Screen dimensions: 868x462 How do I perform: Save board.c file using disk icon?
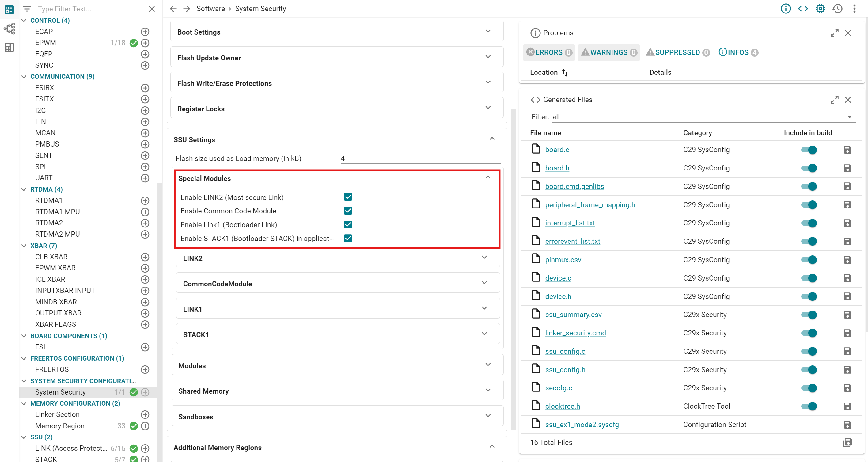click(847, 150)
